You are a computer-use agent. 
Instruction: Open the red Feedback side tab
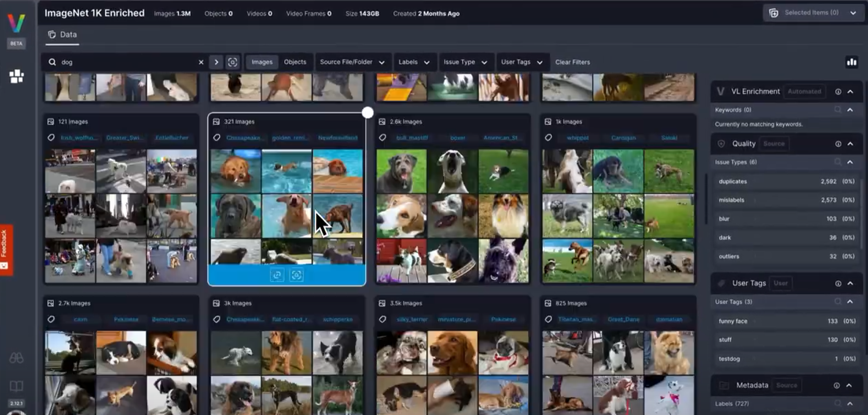coord(6,249)
